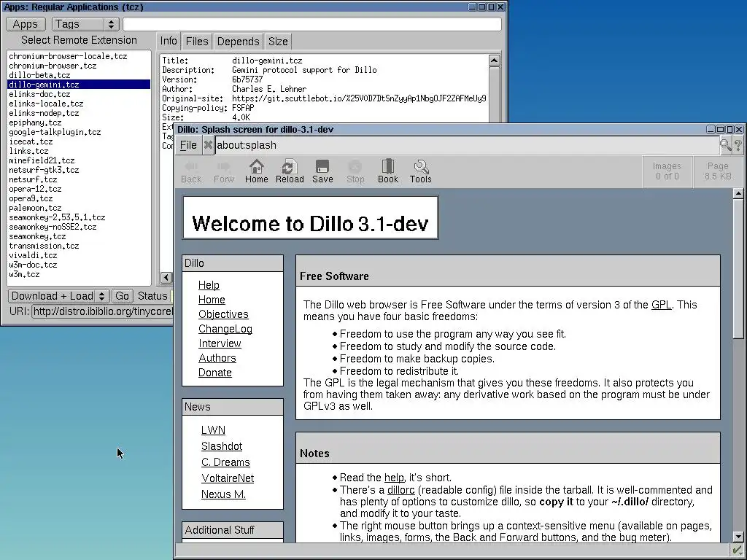This screenshot has height=560, width=747.
Task: Click the help question mark icon in Dillo
Action: (x=738, y=145)
